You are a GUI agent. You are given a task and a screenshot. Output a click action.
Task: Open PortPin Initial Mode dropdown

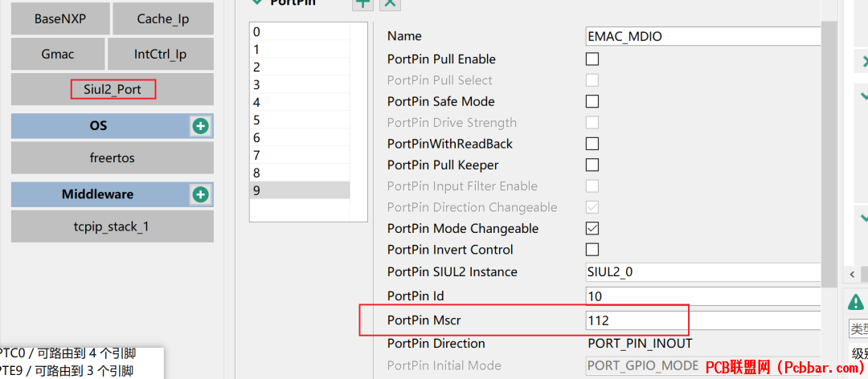[x=702, y=365]
